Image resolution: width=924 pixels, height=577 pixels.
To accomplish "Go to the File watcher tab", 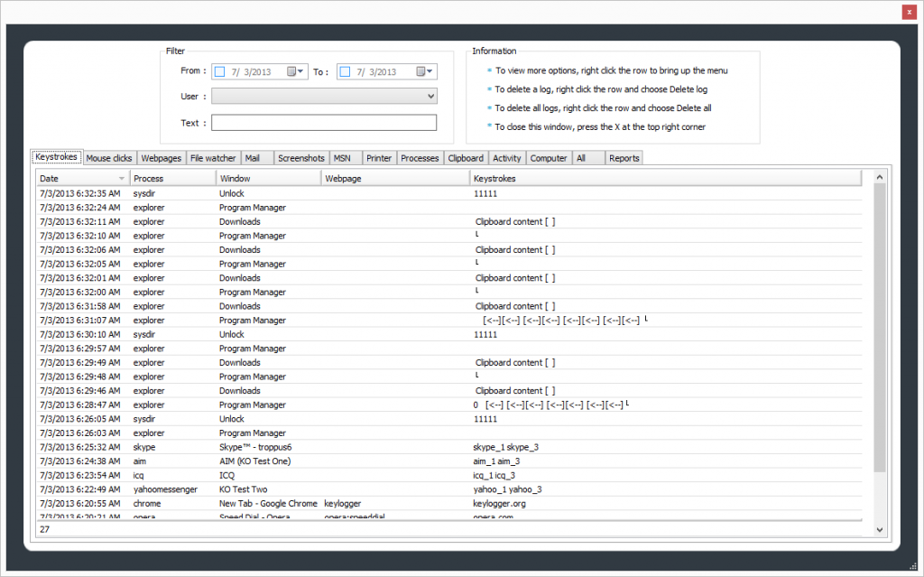I will coord(213,158).
